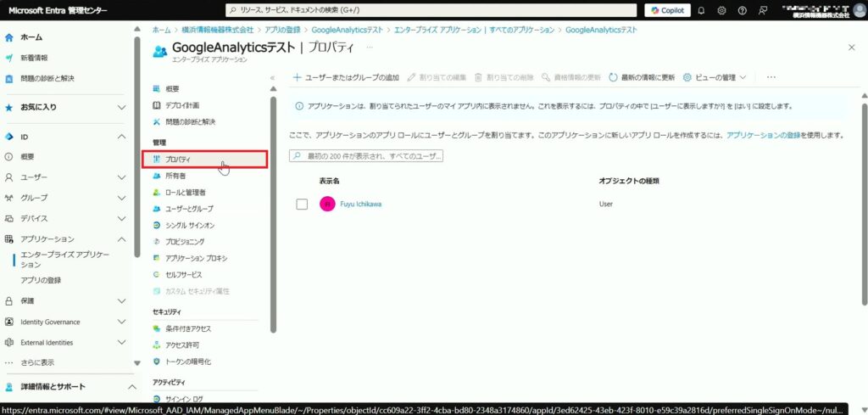This screenshot has width=868, height=415.
Task: Click the feedback person icon
Action: [x=764, y=10]
